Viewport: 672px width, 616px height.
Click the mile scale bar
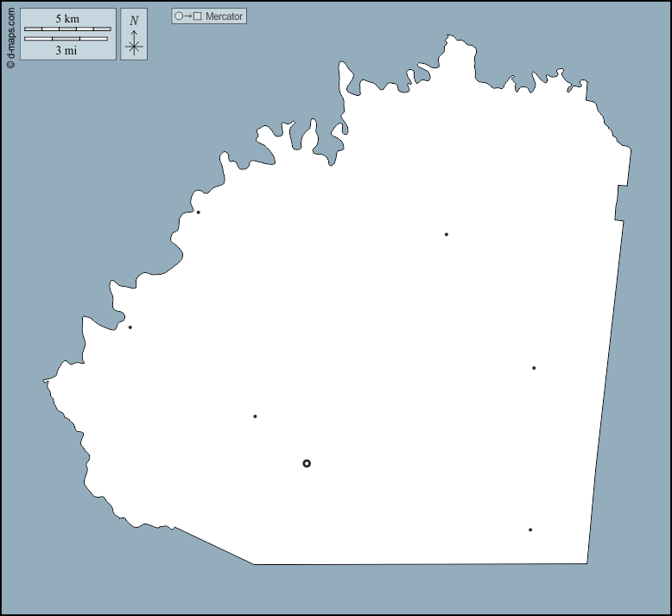click(x=66, y=39)
